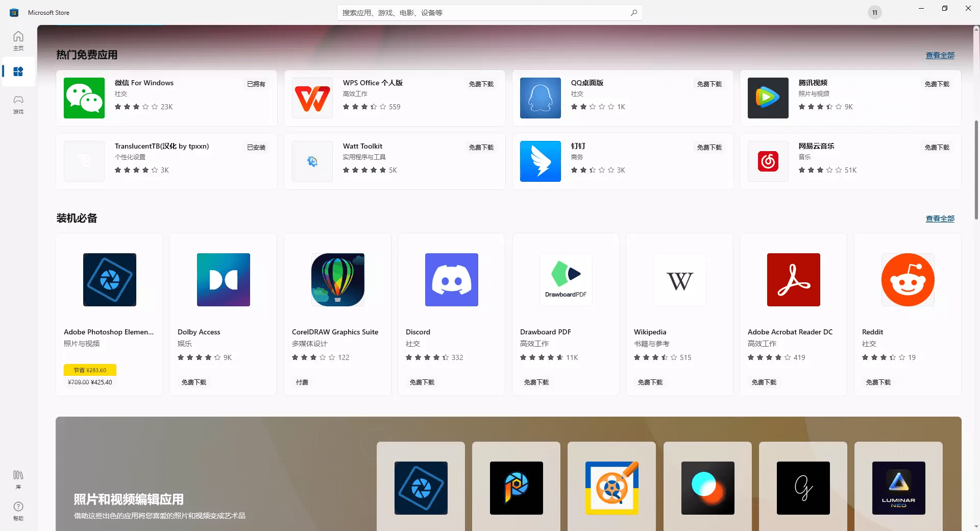Open the Library (库) sidebar item
Viewport: 980px width, 531px height.
coord(18,479)
